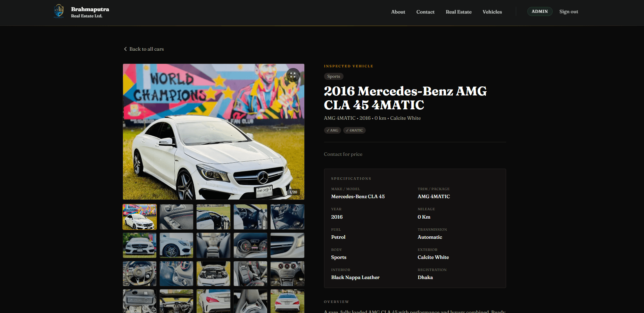The height and width of the screenshot is (313, 644).
Task: Click the Brahmaputra Real Estate logo icon
Action: tap(59, 11)
